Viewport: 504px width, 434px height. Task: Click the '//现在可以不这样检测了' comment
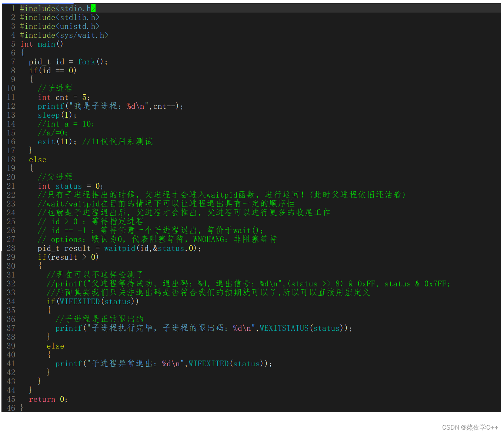[x=95, y=275]
